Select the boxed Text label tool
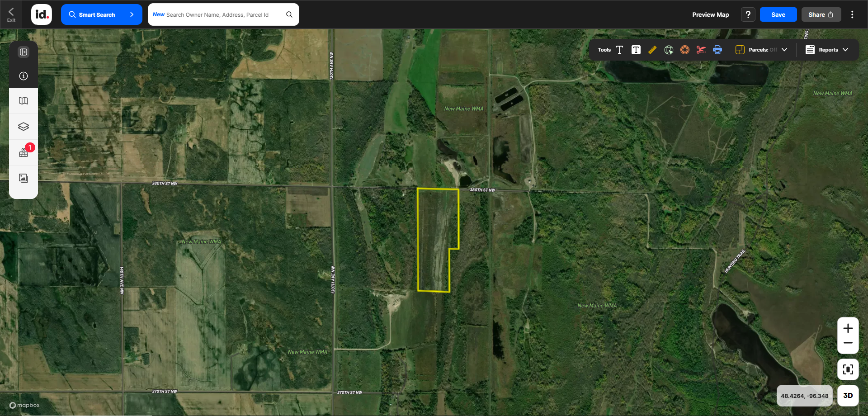 [x=636, y=50]
